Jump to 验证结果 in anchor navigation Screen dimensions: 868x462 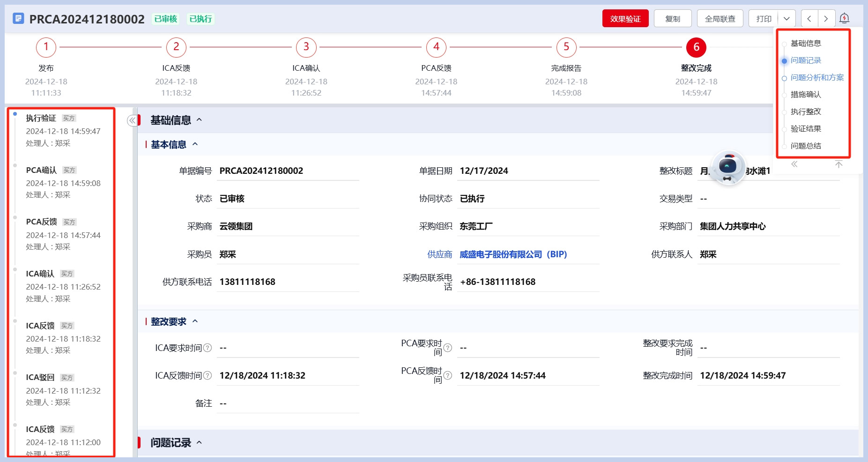coord(806,128)
